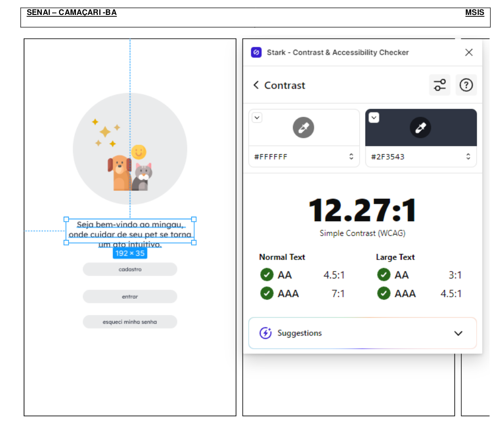Close the Stark plugin panel
The image size is (504, 423).
coord(469,52)
